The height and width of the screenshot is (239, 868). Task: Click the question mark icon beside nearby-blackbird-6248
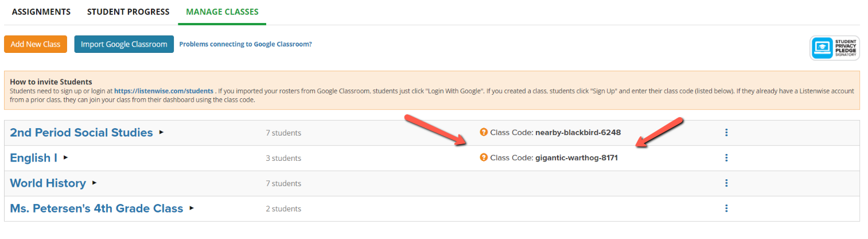point(484,132)
